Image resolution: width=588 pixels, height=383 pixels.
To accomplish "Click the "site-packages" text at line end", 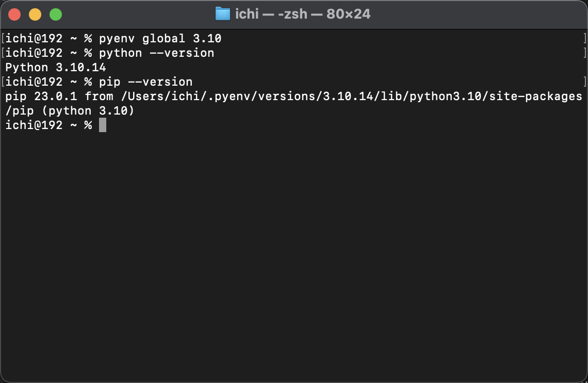I will [x=535, y=97].
